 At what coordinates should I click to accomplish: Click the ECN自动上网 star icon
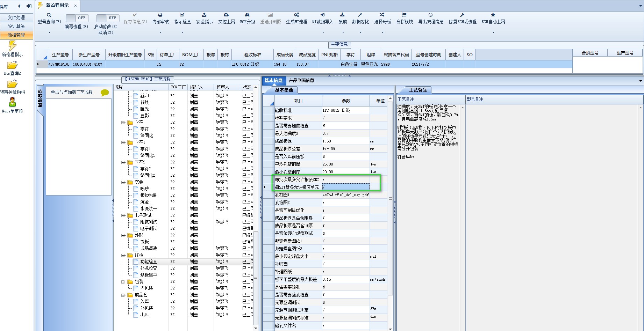click(493, 15)
